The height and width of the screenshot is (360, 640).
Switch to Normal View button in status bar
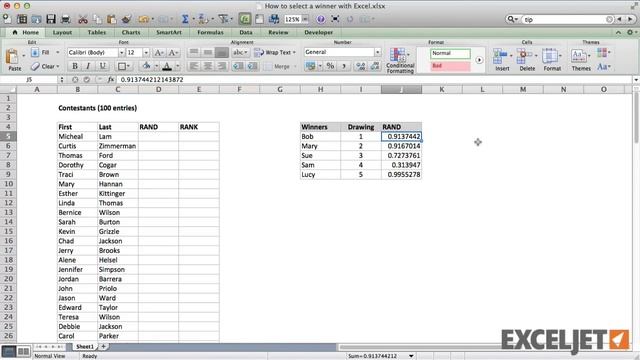point(8,351)
